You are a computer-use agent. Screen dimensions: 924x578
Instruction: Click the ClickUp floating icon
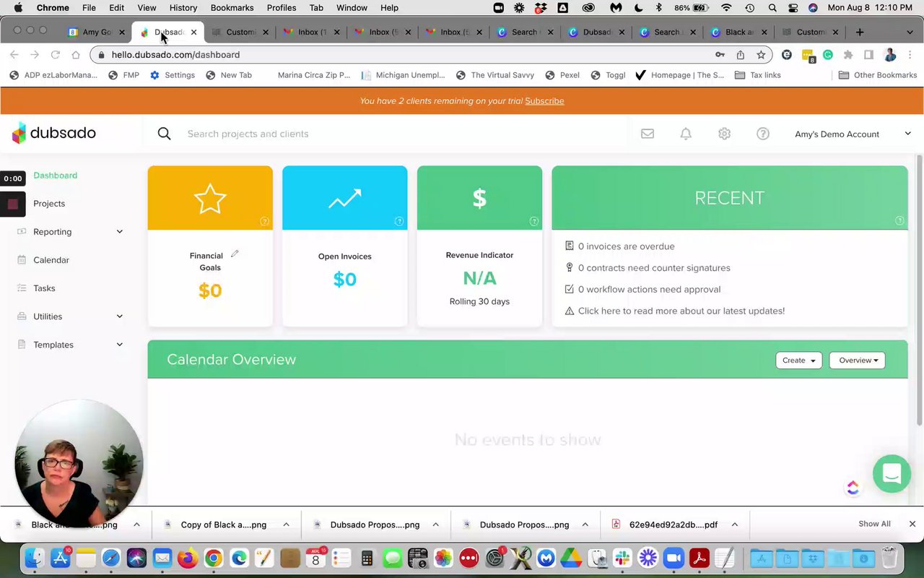[853, 488]
